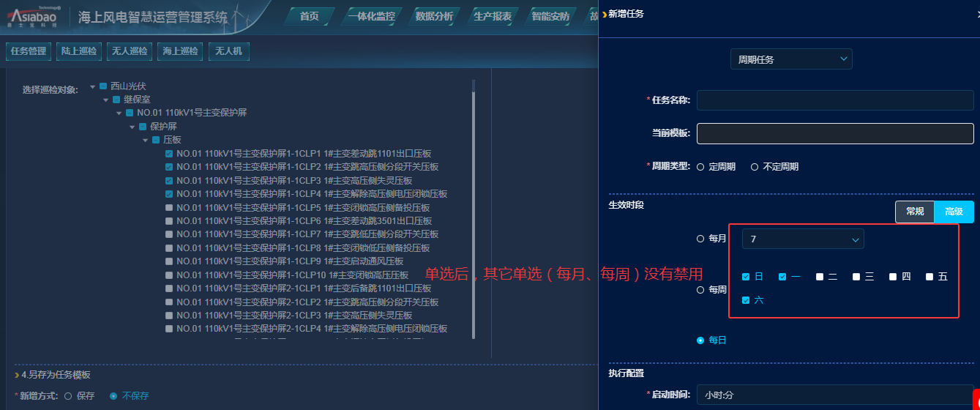
Task: Check 1-1CLP5 1#主变闭锁高压侧备投压板
Action: (x=169, y=208)
